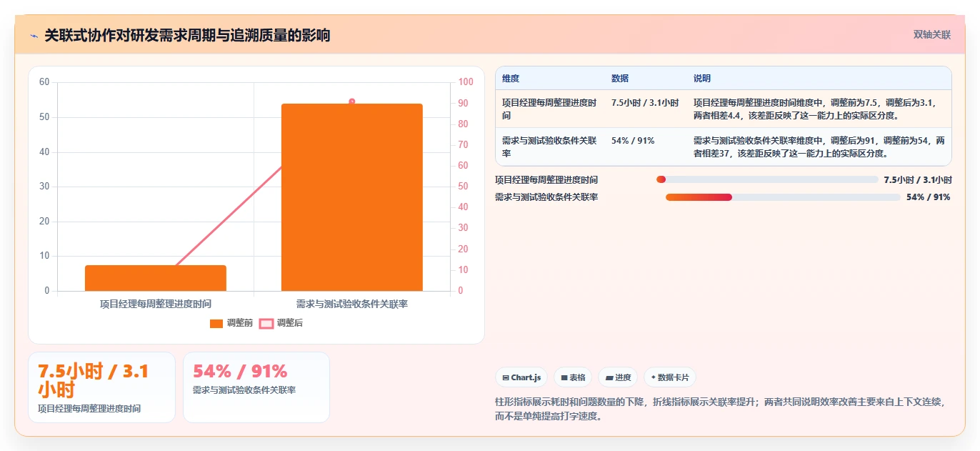Click the 项目经理每周整理进度时间 progress bar

[x=767, y=179]
